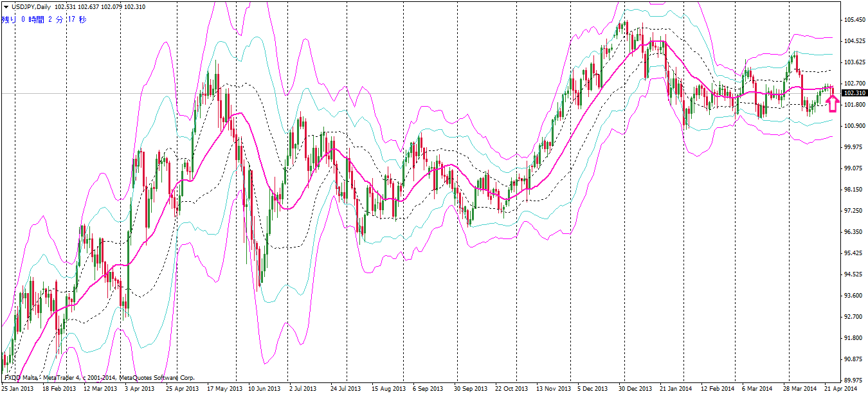868x394 pixels.
Task: Click the 91.800 price axis label
Action: click(x=853, y=337)
